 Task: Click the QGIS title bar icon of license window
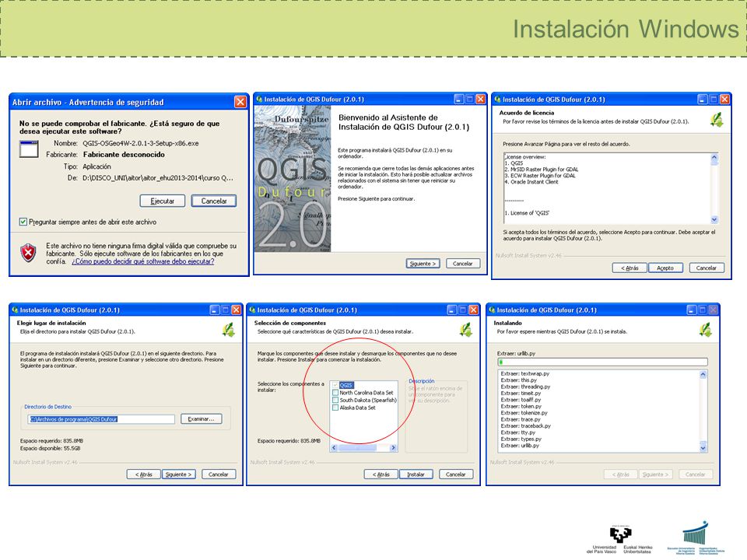[497, 99]
